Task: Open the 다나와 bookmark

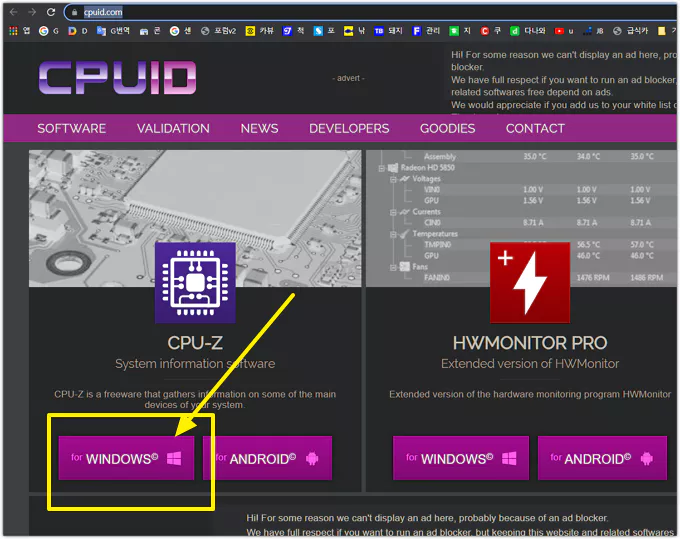Action: 527,31
